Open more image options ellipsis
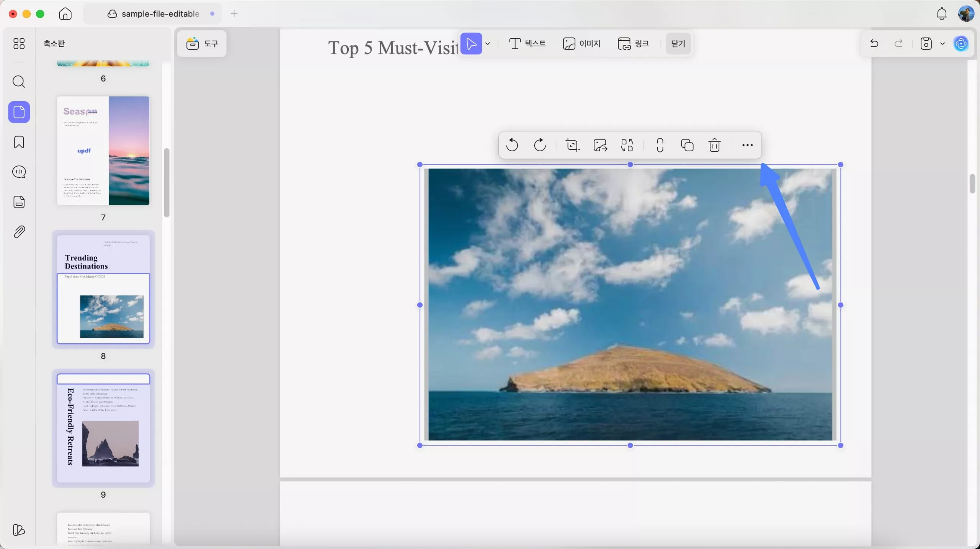This screenshot has width=980, height=549. pos(747,145)
